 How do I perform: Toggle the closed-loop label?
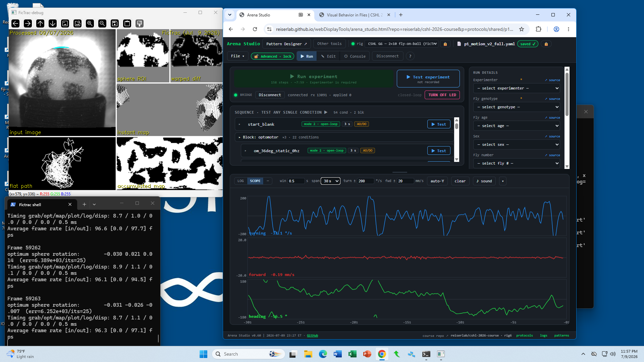410,95
